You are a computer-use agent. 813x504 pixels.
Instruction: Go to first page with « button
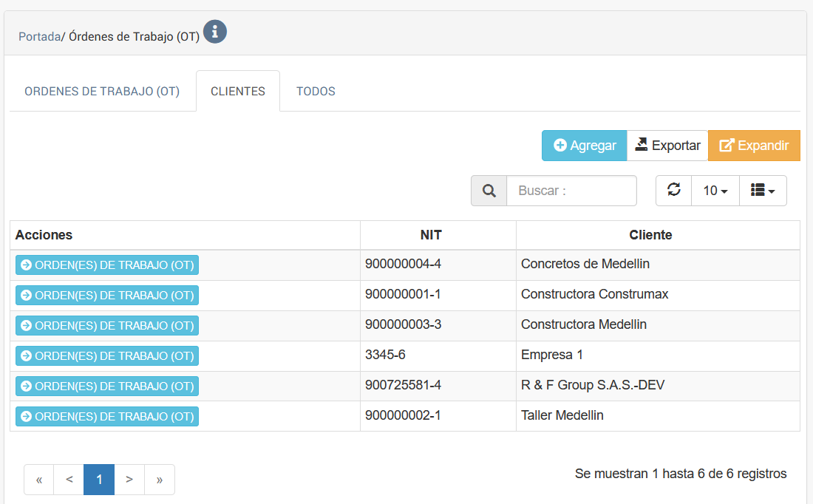point(39,480)
